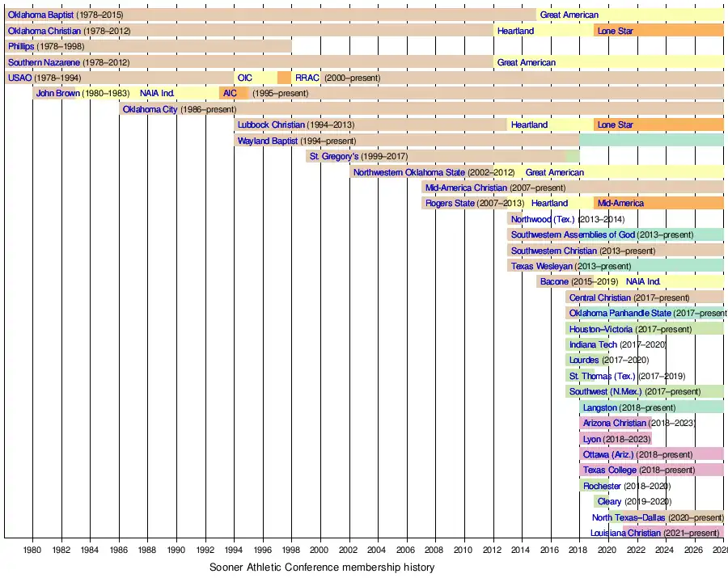Open the RRAC conference link

point(307,78)
